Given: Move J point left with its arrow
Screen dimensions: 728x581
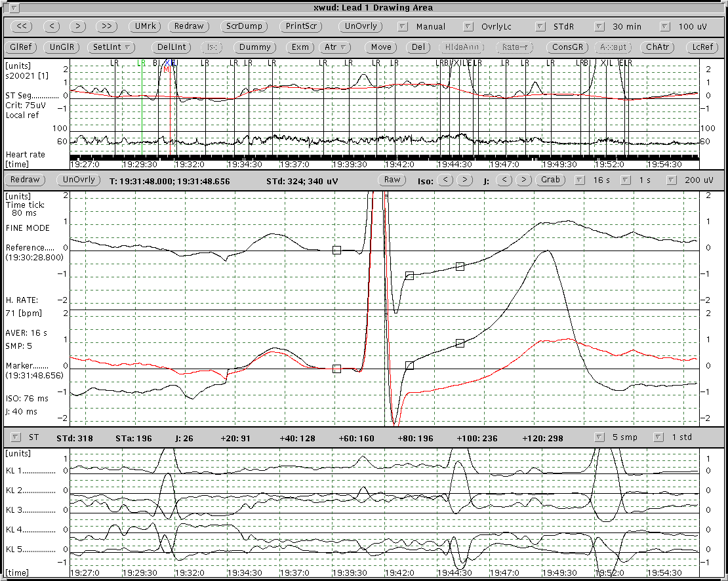Looking at the screenshot, I should coord(504,180).
